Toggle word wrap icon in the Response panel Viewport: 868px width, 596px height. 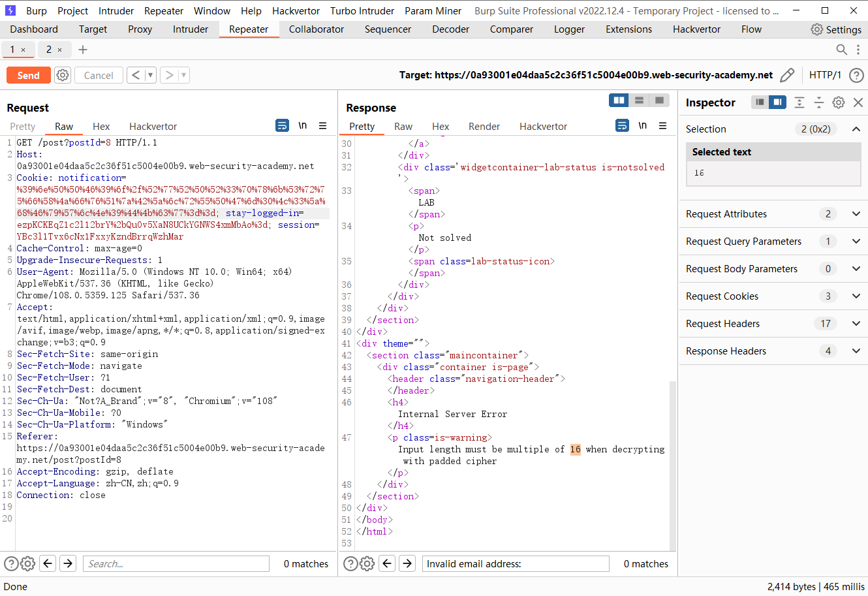pyautogui.click(x=622, y=125)
